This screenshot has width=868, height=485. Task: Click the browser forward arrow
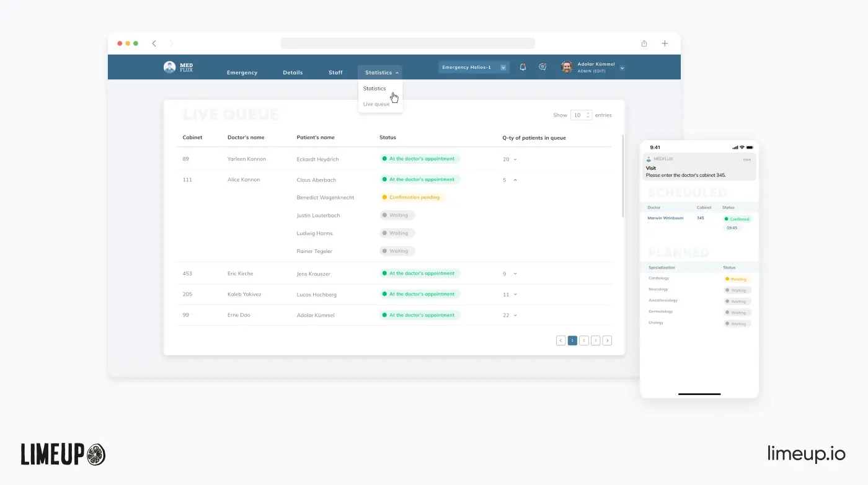click(x=171, y=43)
